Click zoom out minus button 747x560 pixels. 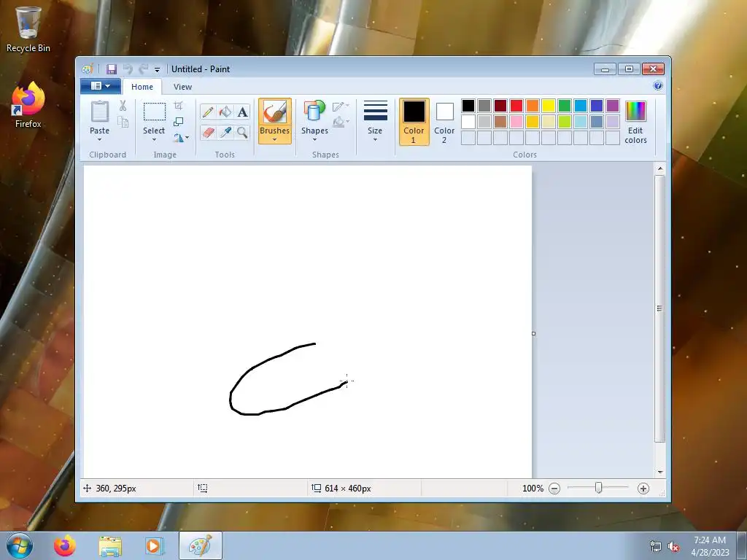554,489
